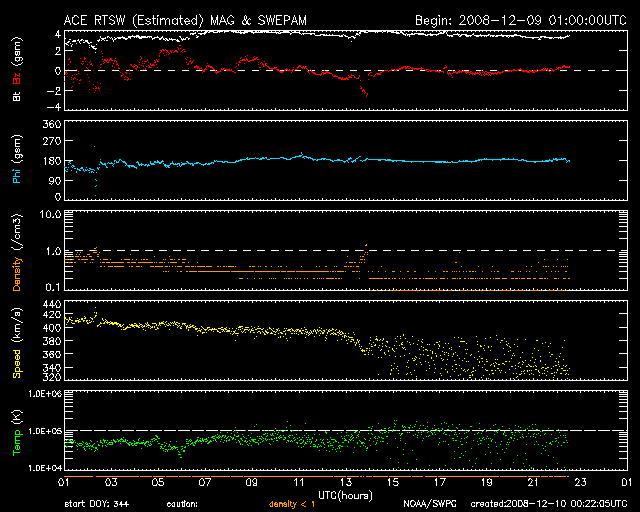
Task: Click the cyan 'Phi (gsm)' axis label
Action: (x=17, y=160)
